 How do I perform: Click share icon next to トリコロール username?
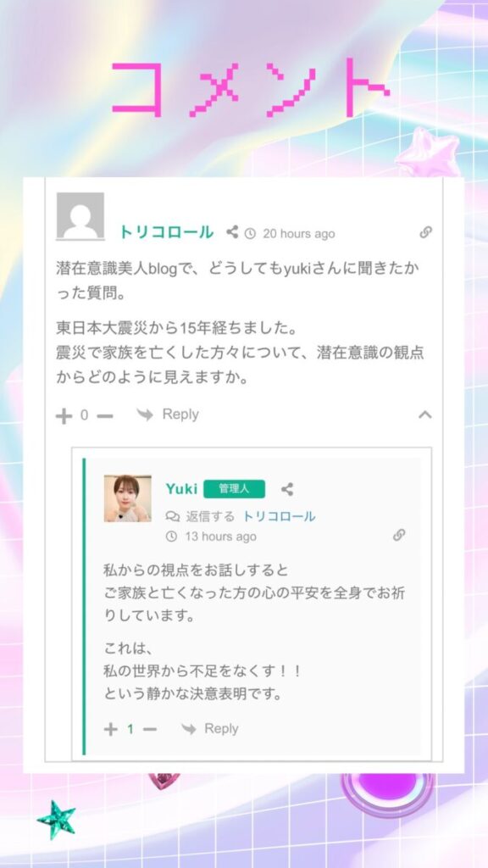coord(232,232)
